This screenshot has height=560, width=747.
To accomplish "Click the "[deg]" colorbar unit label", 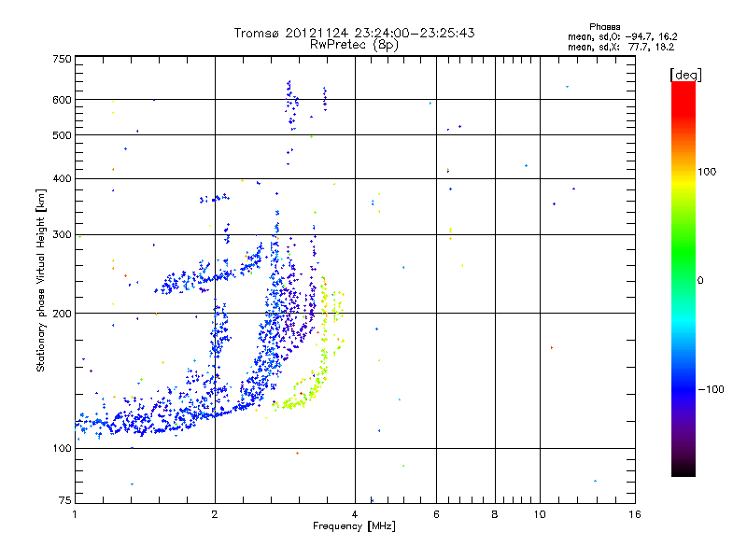I will click(x=685, y=75).
